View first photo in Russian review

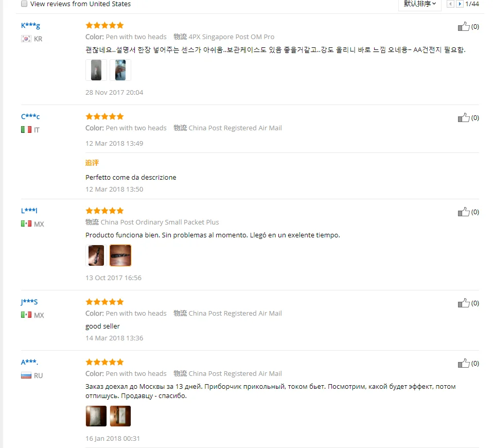tap(96, 416)
